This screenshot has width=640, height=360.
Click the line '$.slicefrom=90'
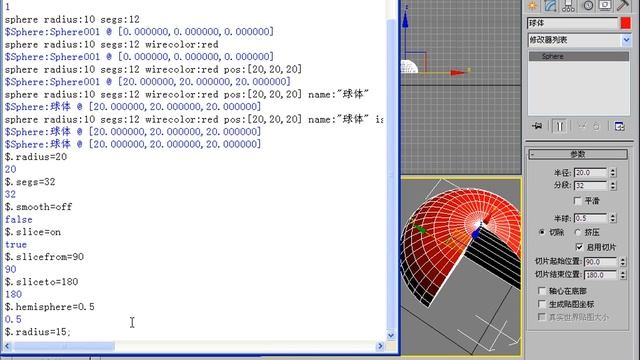[x=44, y=257]
